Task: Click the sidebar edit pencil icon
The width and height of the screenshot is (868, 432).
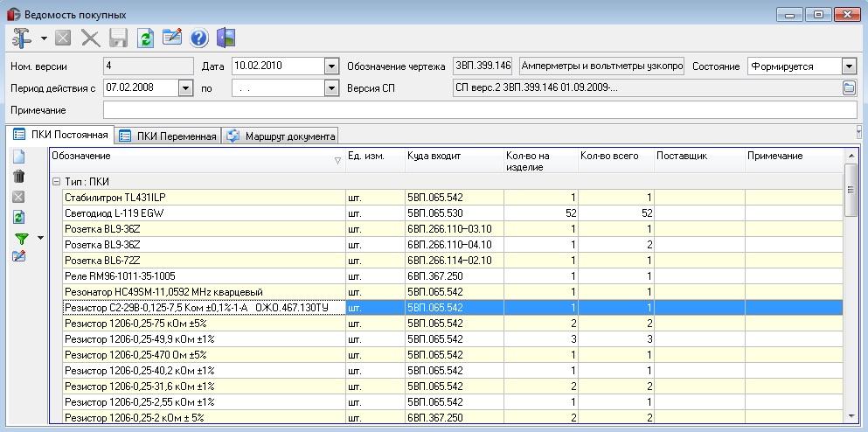Action: click(x=19, y=256)
